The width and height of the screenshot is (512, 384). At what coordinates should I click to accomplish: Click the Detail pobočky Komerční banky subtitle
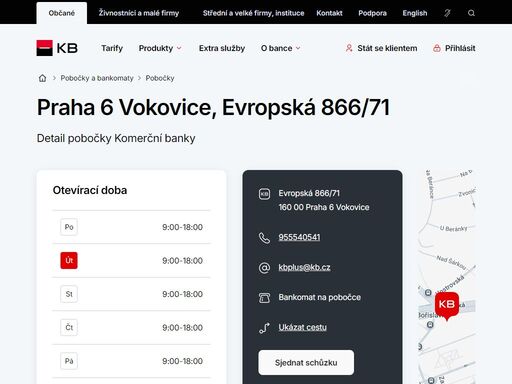pyautogui.click(x=116, y=138)
